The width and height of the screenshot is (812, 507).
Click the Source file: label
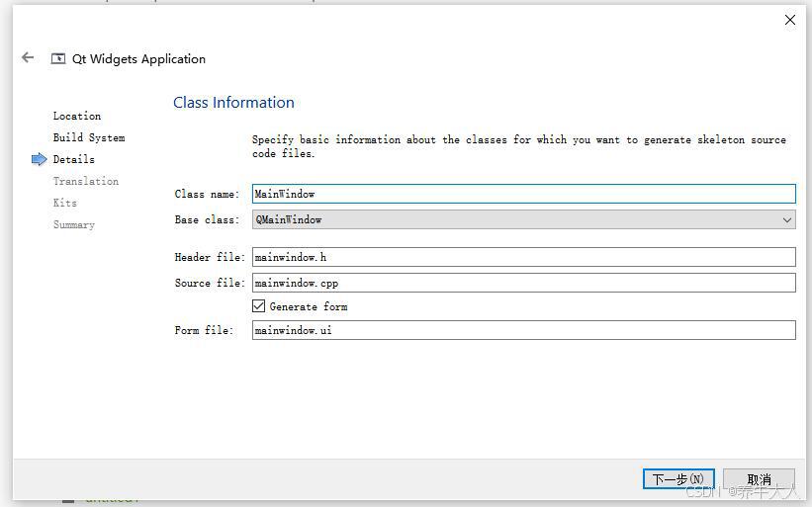(x=210, y=283)
